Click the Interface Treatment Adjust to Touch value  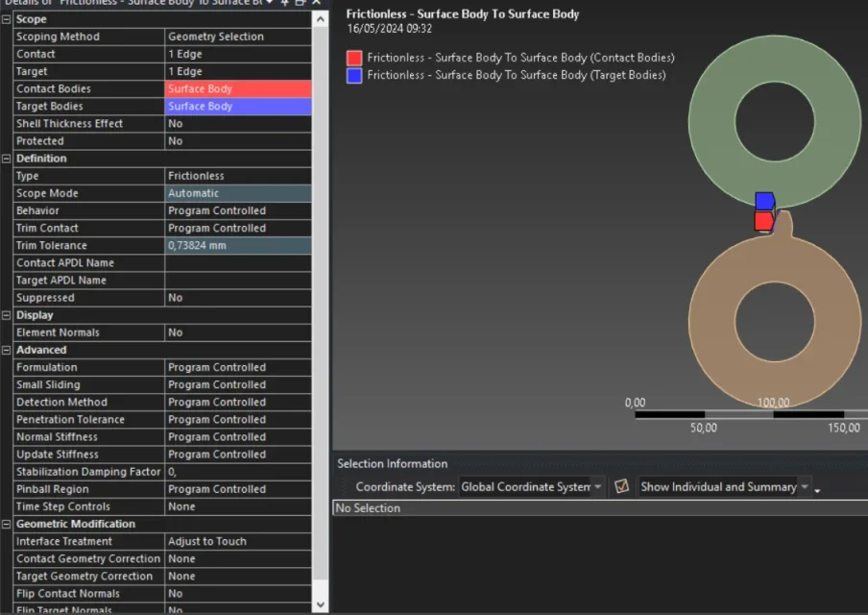tap(238, 541)
